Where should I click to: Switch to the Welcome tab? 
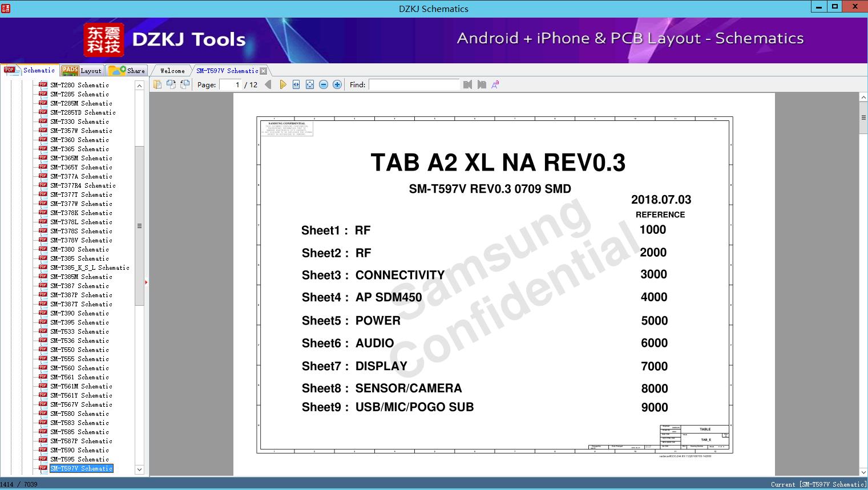172,71
